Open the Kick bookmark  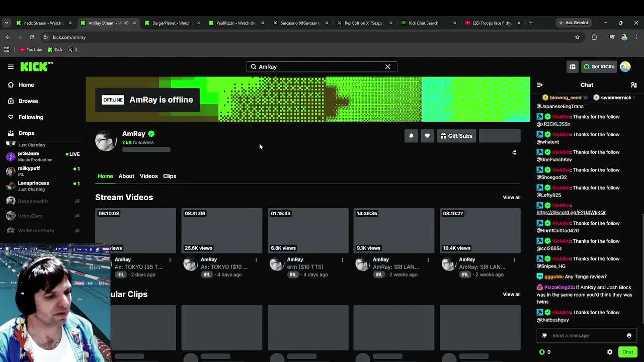click(x=55, y=50)
